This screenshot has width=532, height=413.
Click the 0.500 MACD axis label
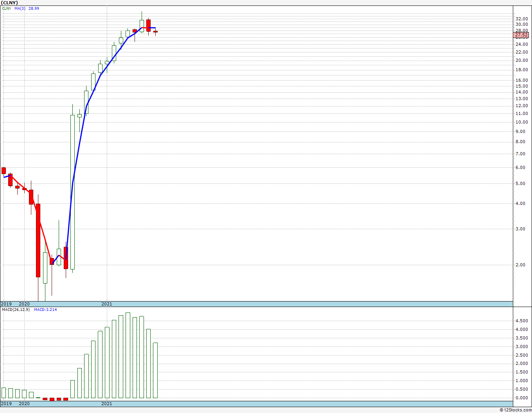coord(522,390)
